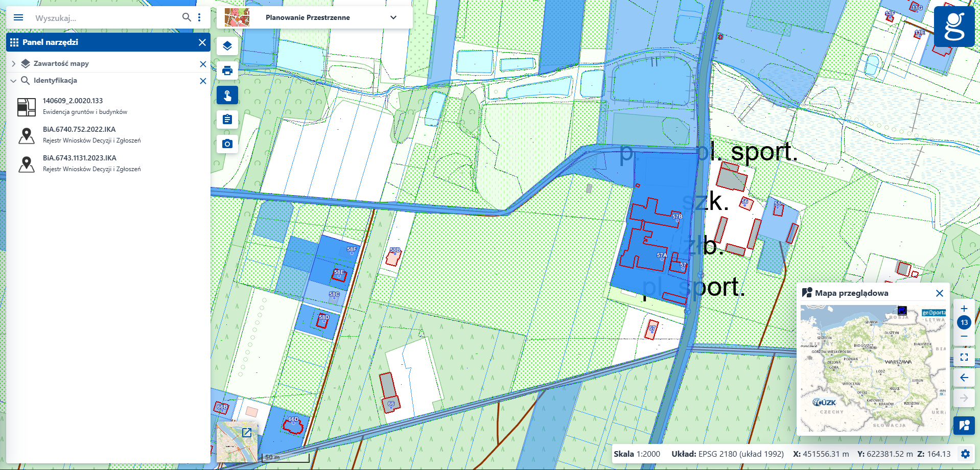The image size is (980, 470).
Task: Open the hamburger main menu
Action: 18,17
